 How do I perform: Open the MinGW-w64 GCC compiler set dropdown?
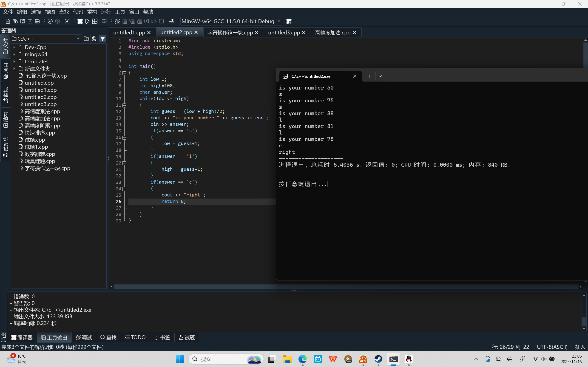[279, 21]
